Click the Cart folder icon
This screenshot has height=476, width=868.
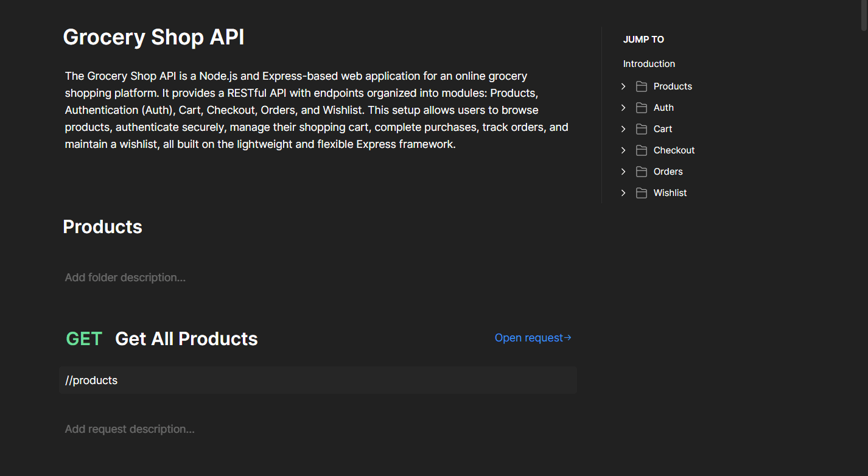[642, 129]
